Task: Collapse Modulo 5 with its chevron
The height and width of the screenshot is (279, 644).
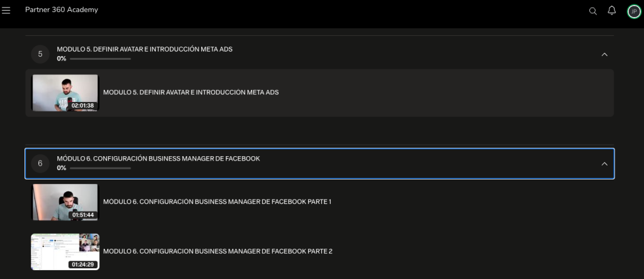Action: pyautogui.click(x=604, y=54)
